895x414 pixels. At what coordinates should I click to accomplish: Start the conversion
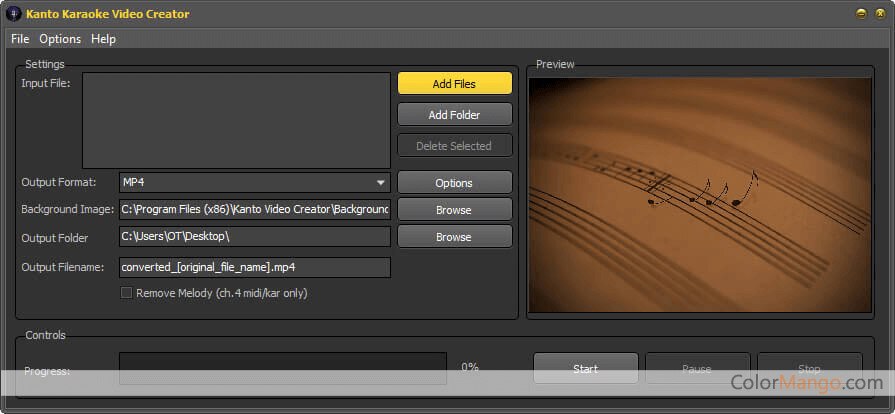click(x=586, y=368)
